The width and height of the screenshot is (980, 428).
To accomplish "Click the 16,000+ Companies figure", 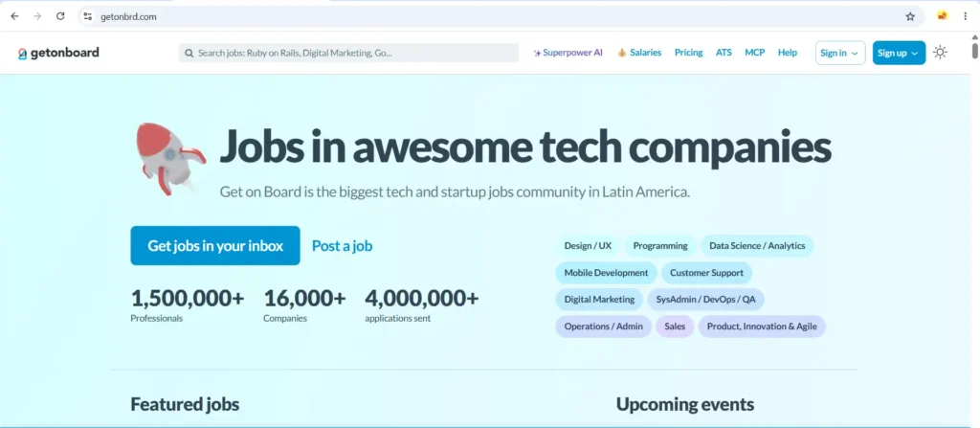I will coord(304,305).
